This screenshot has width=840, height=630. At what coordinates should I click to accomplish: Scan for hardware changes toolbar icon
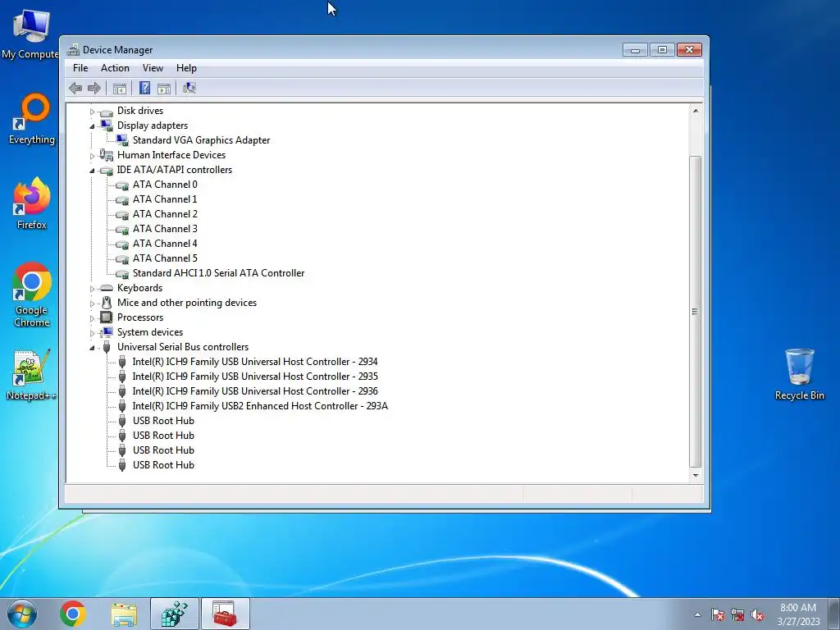pyautogui.click(x=189, y=88)
